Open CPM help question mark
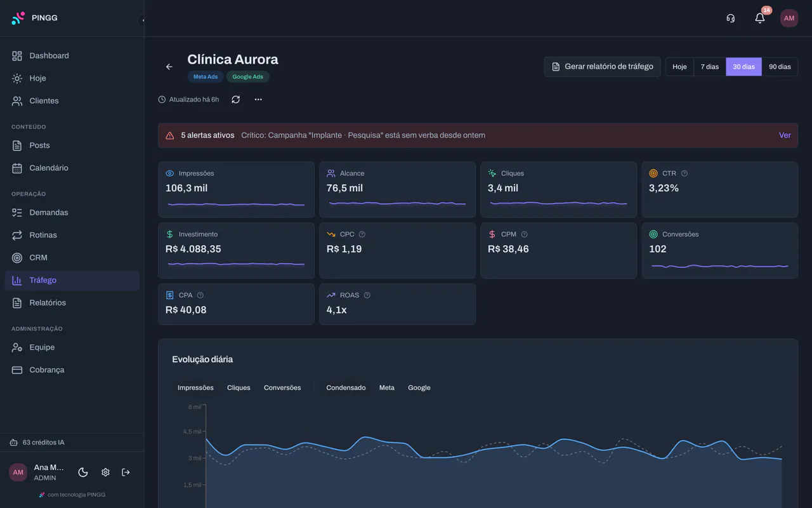The width and height of the screenshot is (812, 508). (x=524, y=234)
